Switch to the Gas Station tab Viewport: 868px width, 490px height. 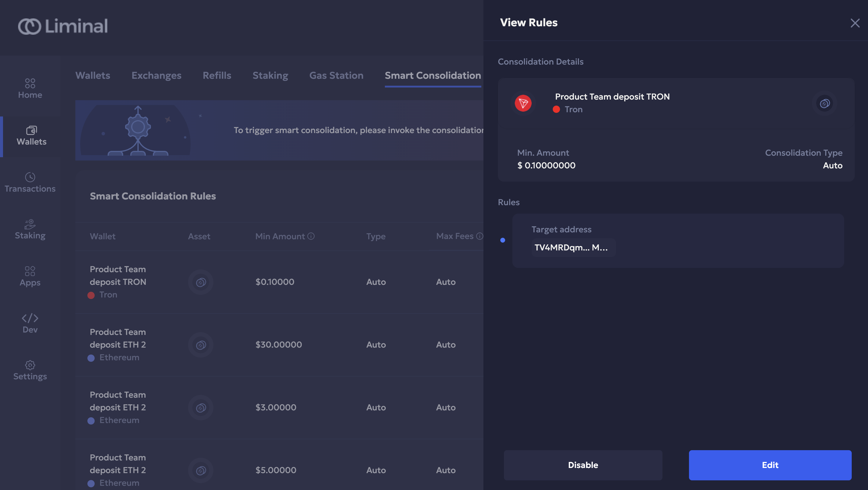tap(336, 75)
